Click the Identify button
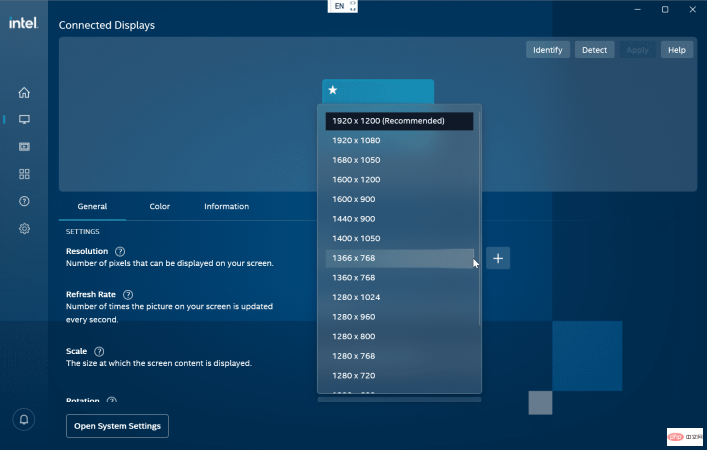707x450 pixels. (547, 50)
